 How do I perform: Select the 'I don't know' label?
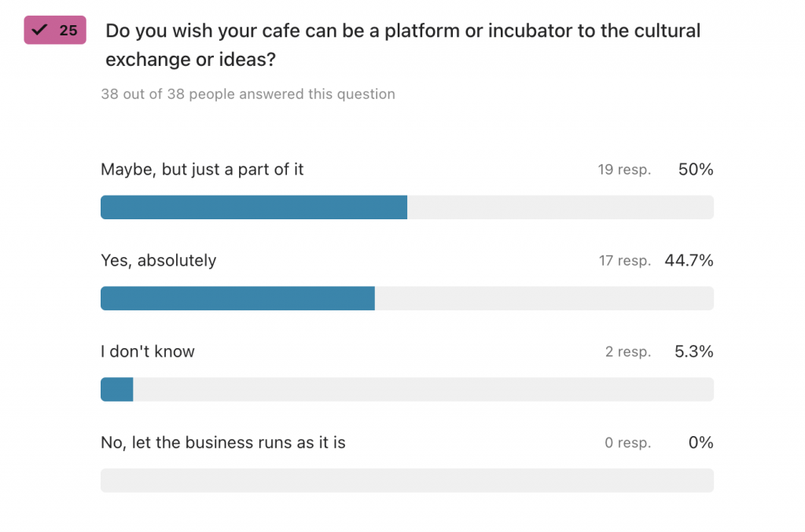click(148, 351)
